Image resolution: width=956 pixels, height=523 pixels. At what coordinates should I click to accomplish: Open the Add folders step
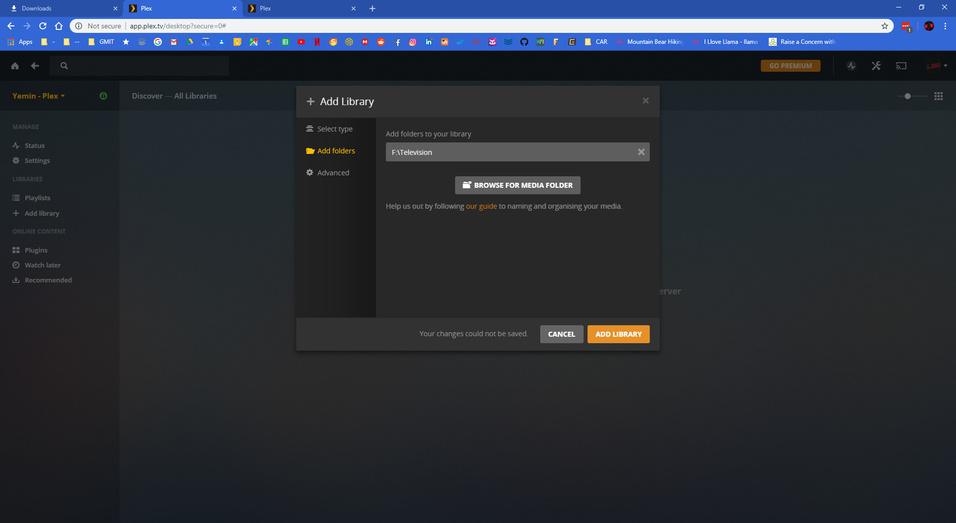pyautogui.click(x=330, y=151)
